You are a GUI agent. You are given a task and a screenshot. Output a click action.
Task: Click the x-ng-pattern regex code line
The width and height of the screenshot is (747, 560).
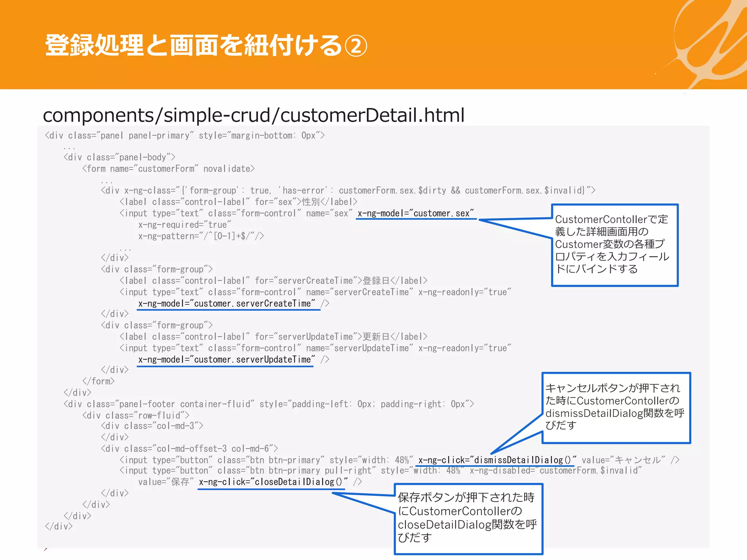click(201, 236)
